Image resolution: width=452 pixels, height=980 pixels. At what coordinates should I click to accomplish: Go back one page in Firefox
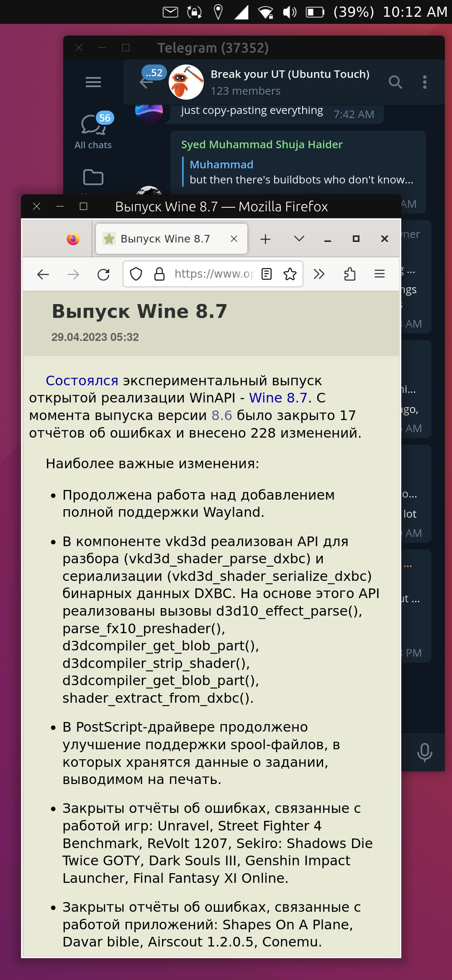pyautogui.click(x=43, y=274)
